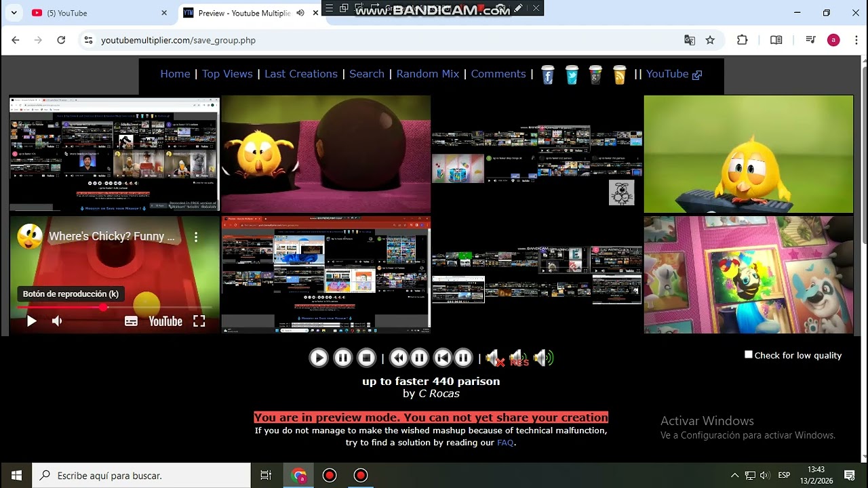
Task: Share via the Twitter cup icon
Action: (x=572, y=75)
